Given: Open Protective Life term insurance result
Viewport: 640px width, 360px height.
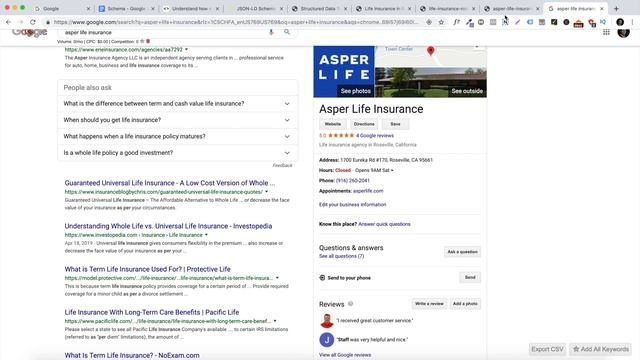Looking at the screenshot, I should point(147,269).
